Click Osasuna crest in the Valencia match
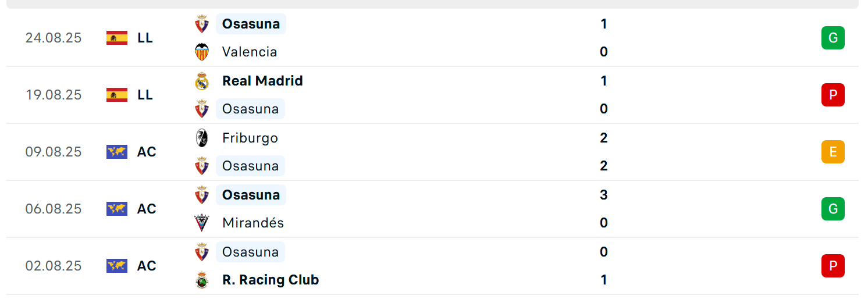 [x=202, y=24]
